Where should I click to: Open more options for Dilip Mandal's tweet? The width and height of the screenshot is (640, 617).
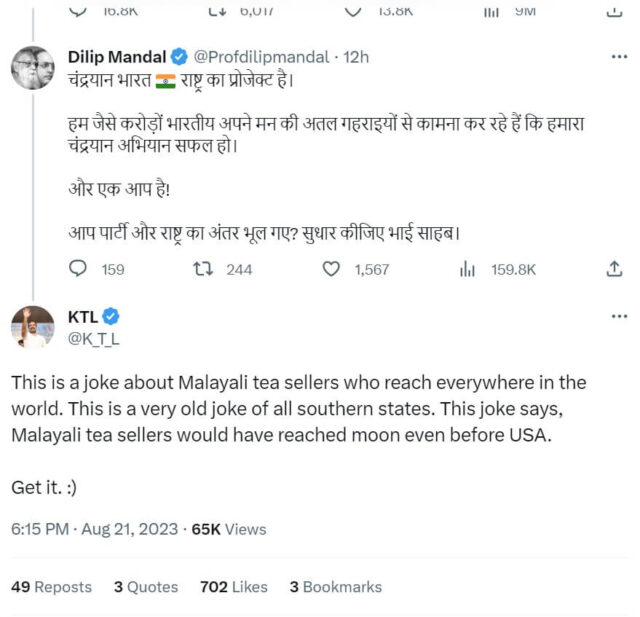click(618, 57)
